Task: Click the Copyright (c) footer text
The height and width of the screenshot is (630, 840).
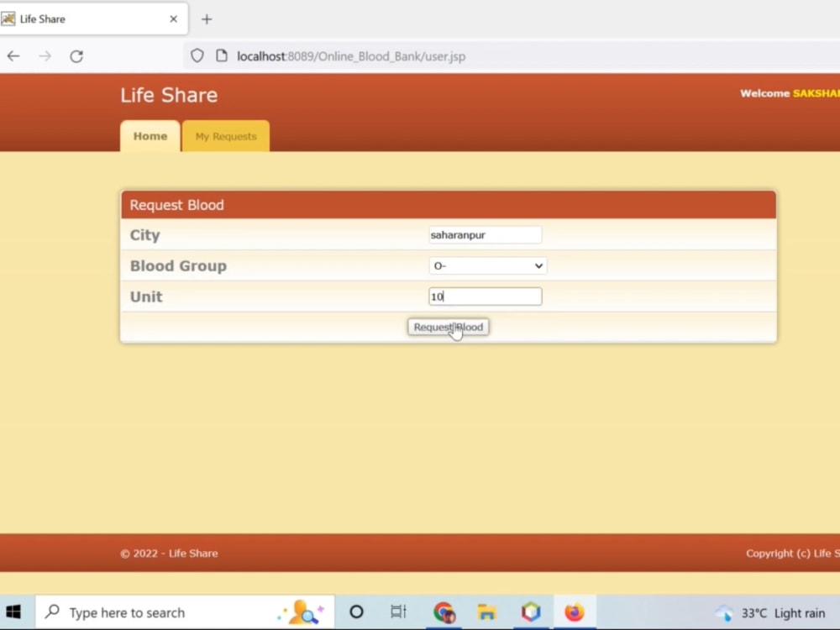Action: point(793,554)
